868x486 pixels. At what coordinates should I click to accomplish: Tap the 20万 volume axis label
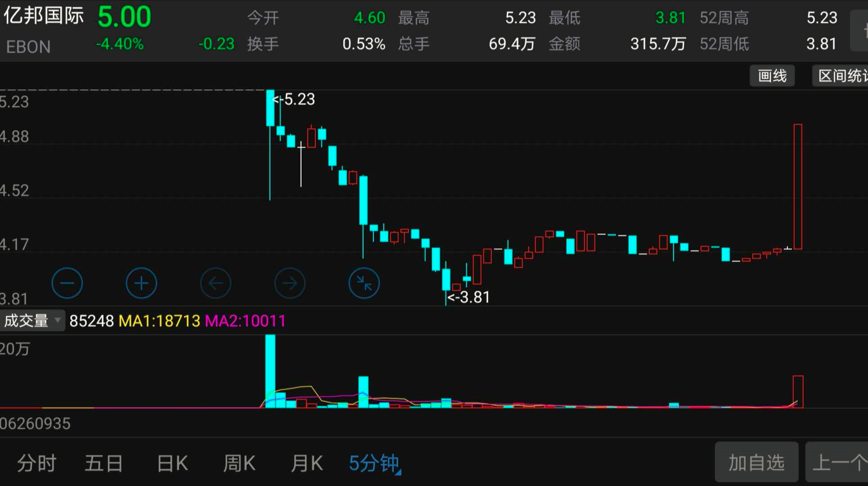(15, 349)
